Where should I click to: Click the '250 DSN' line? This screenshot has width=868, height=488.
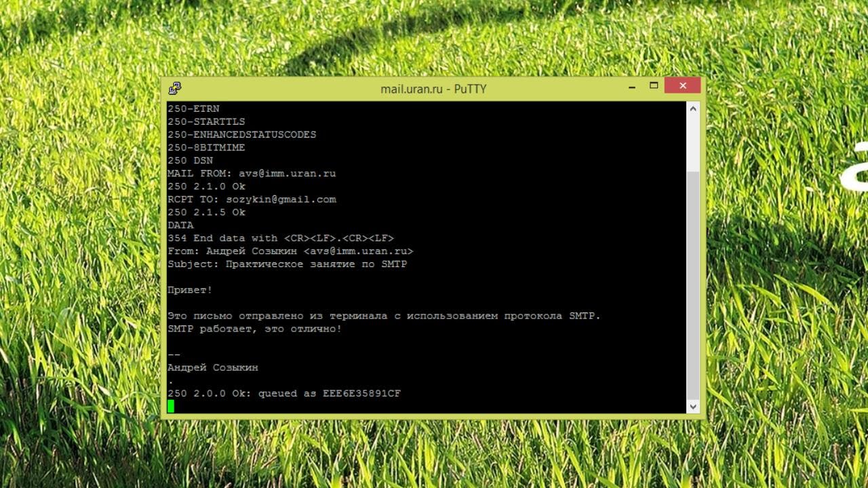click(190, 161)
